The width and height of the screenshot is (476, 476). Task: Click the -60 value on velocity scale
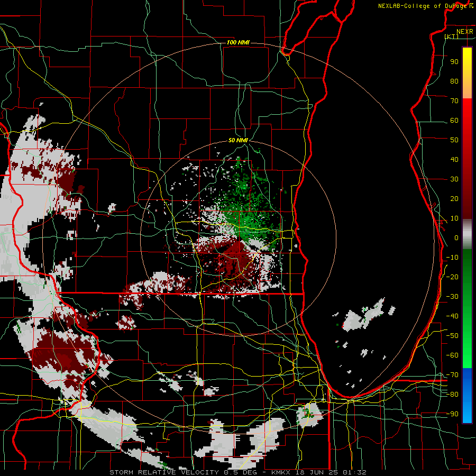pyautogui.click(x=452, y=355)
